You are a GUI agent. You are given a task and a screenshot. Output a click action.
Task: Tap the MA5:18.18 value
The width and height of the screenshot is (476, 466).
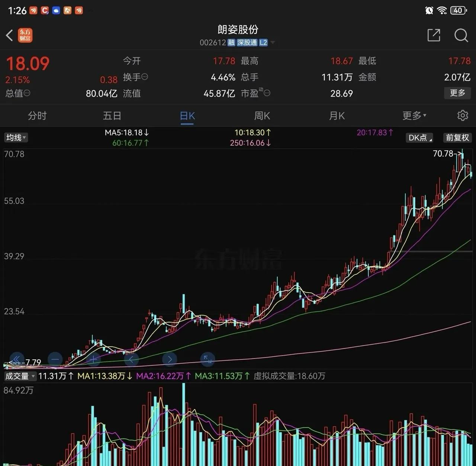pos(127,132)
